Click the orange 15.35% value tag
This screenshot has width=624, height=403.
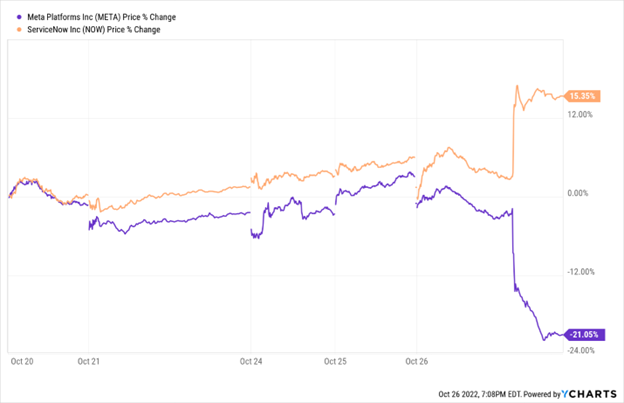tap(581, 96)
